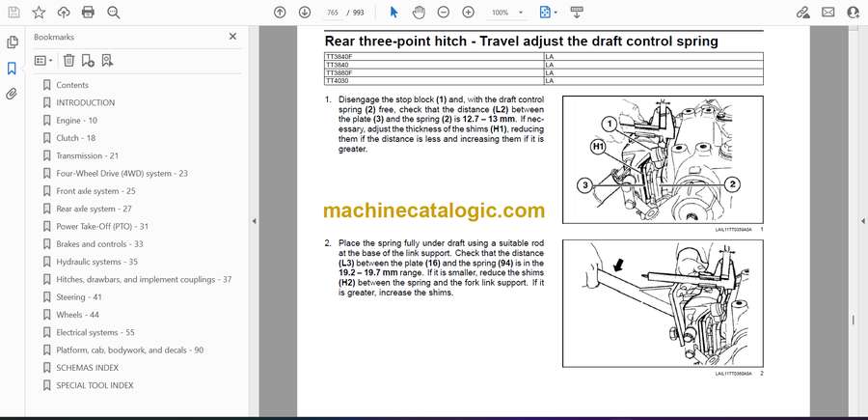The image size is (868, 420).
Task: Click the TT3840F table cell
Action: pyautogui.click(x=433, y=56)
